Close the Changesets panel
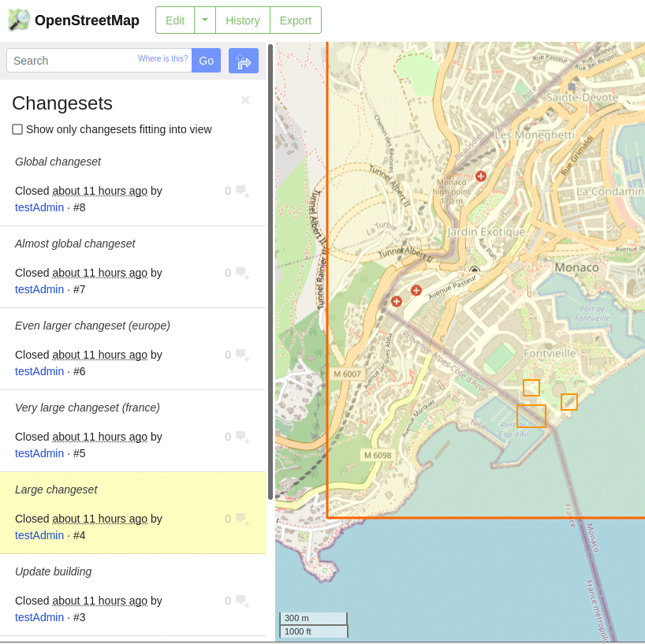 tap(245, 100)
